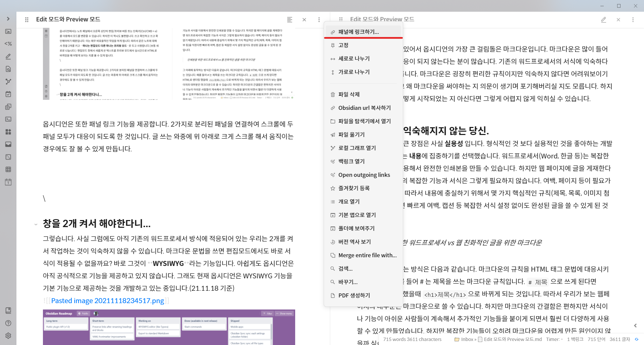Expand the left sidebar with chevron arrow
The width and height of the screenshot is (644, 345).
(8, 19)
